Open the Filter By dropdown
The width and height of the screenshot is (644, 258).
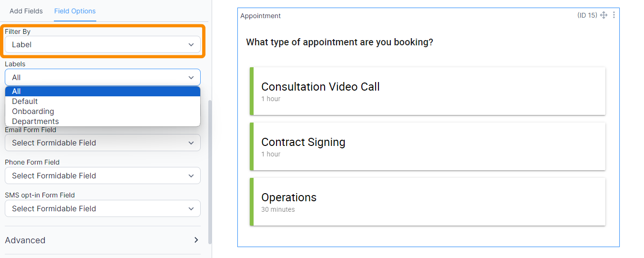(102, 45)
